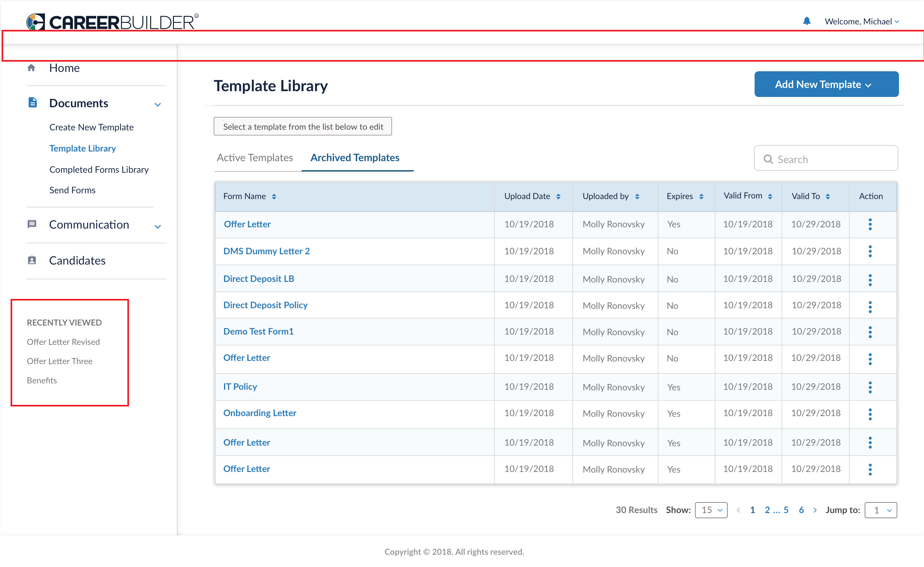The width and height of the screenshot is (924, 567).
Task: Open recently viewed Offer Letter Revised
Action: click(63, 342)
